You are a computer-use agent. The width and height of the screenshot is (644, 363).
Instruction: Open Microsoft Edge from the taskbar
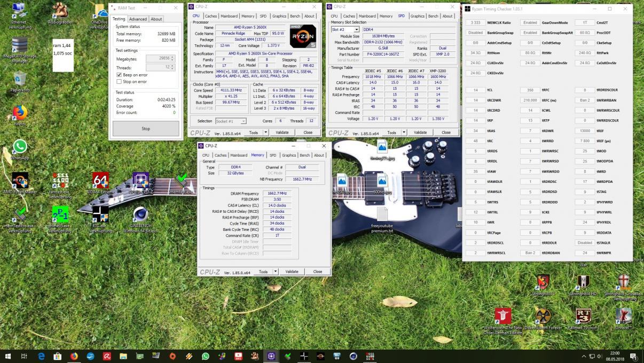(x=41, y=356)
